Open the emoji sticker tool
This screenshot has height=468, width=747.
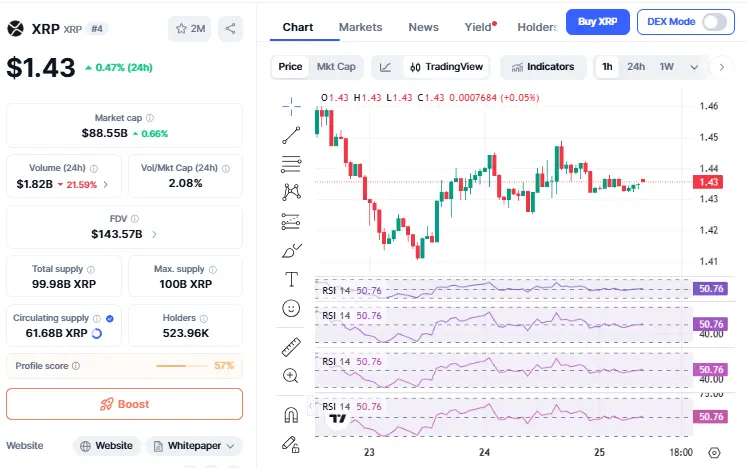[291, 309]
